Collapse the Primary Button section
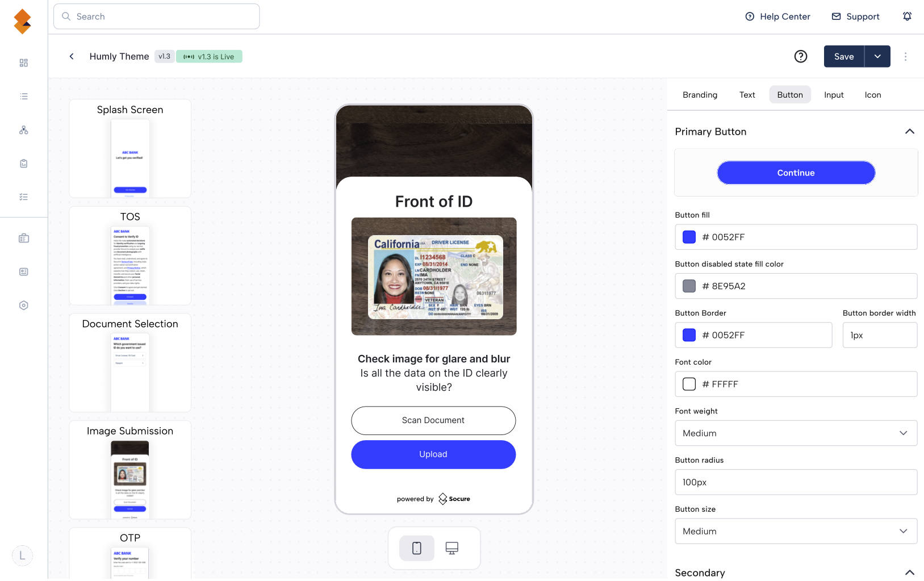Screen dimensions: 924x581 [x=910, y=132]
